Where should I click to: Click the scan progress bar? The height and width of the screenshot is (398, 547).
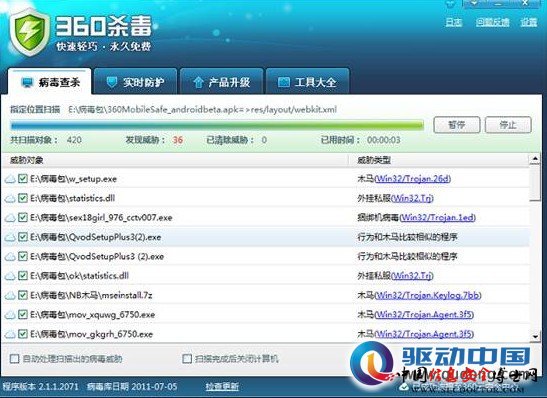[x=217, y=125]
